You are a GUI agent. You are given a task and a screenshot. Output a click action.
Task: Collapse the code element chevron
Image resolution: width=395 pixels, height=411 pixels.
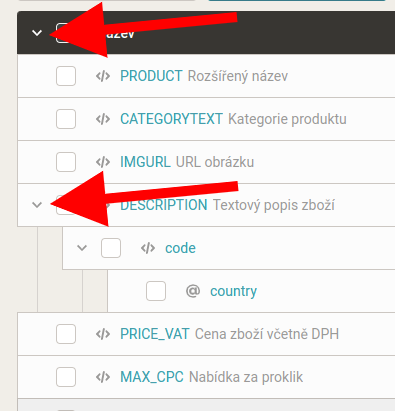tap(82, 248)
